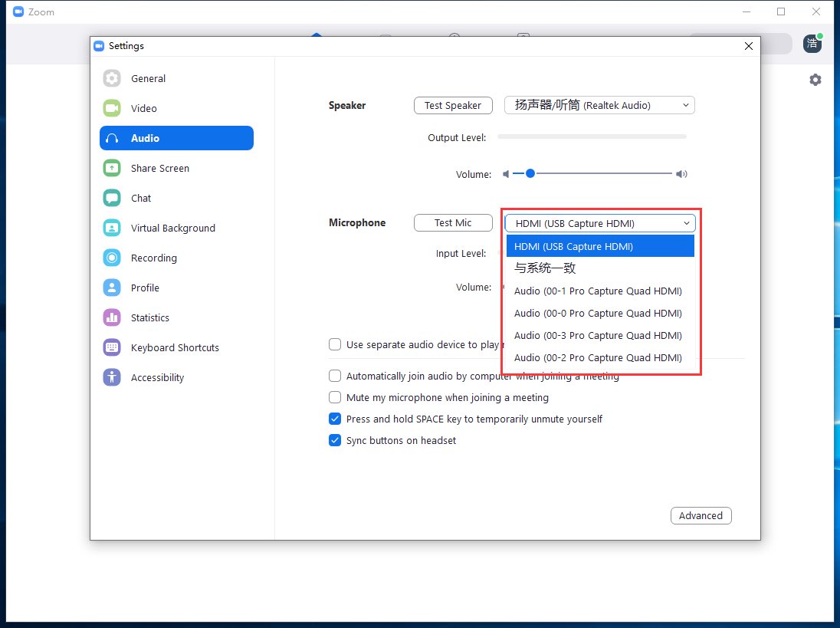Select HDMI (USB Capture HDMI) highlighted option
This screenshot has width=840, height=628.
click(x=600, y=246)
